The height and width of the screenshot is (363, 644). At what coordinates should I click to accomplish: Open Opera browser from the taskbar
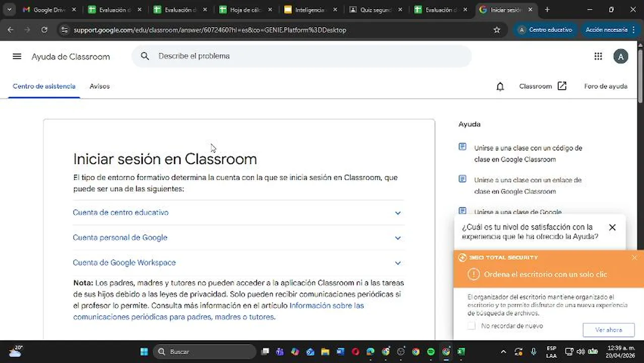355,351
